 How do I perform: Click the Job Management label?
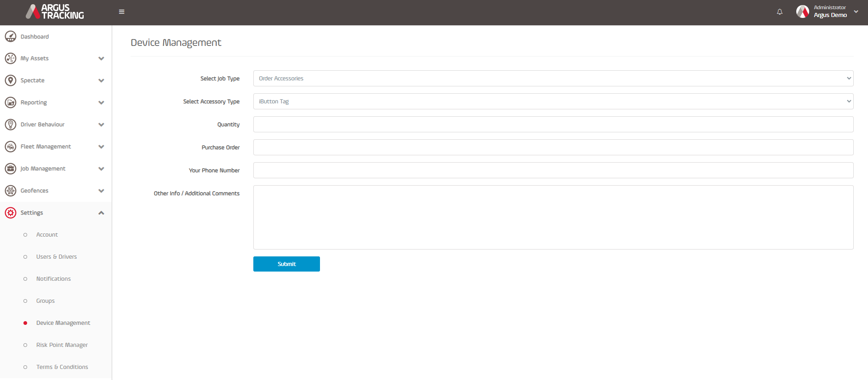(x=43, y=169)
